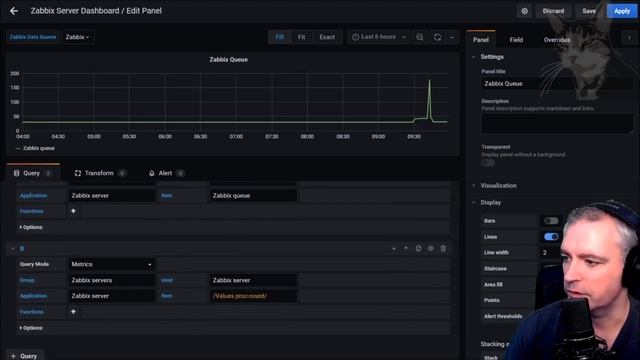
Task: Add a new Query
Action: 24,356
